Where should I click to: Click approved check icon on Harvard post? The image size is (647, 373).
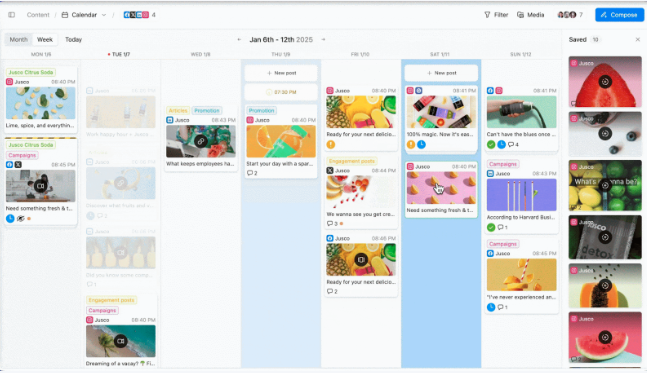tap(491, 227)
